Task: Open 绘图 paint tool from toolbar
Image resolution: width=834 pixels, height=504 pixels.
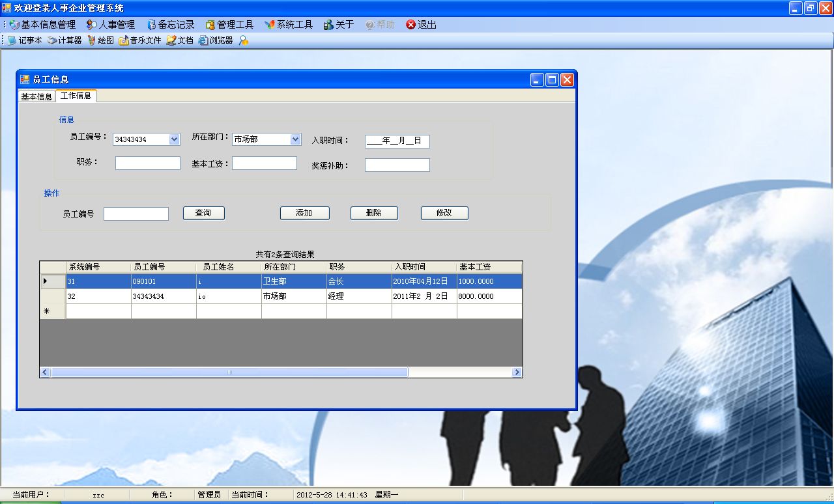Action: [100, 40]
